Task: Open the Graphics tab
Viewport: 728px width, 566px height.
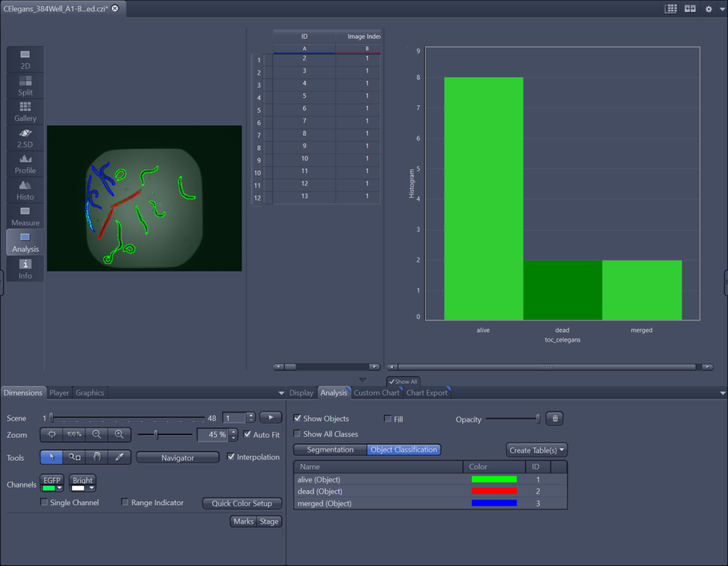Action: (90, 392)
